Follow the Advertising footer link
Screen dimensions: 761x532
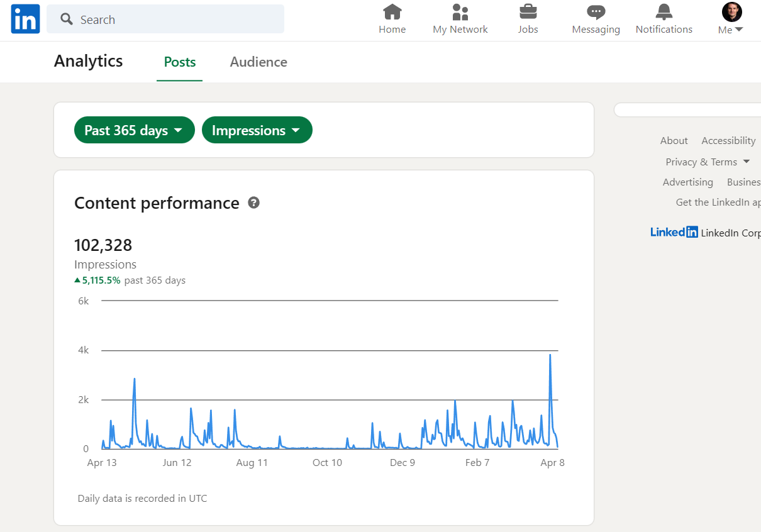tap(687, 182)
